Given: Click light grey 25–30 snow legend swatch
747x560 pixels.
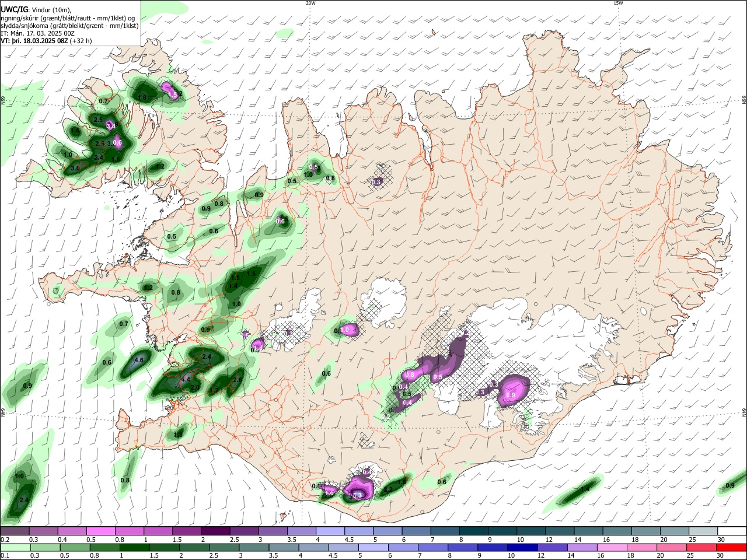Looking at the screenshot, I should coord(703,531).
